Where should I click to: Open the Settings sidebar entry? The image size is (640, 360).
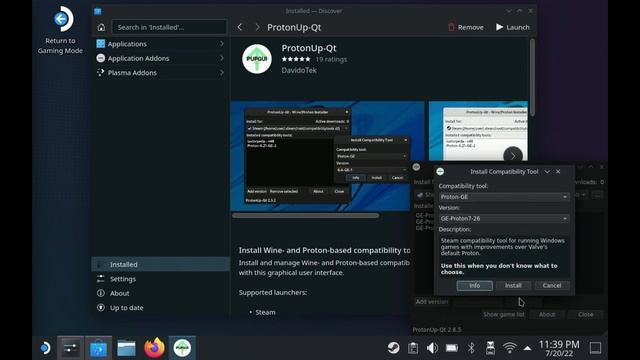160,279
